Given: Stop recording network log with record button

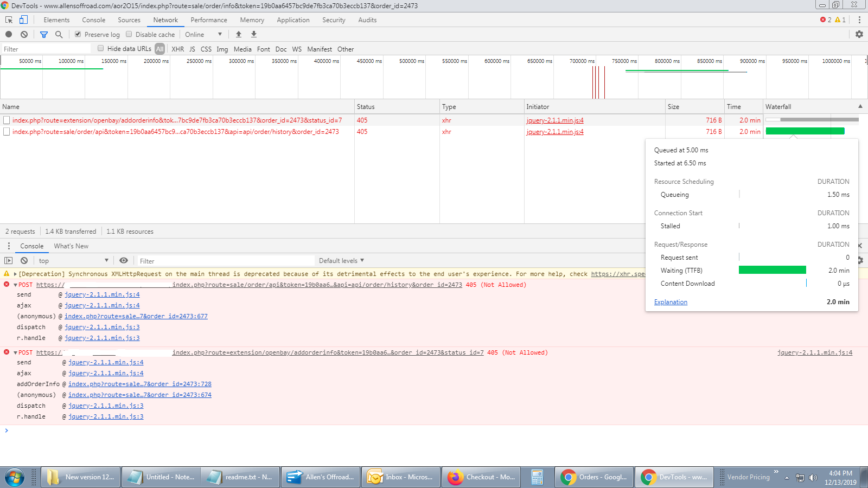Looking at the screenshot, I should pyautogui.click(x=9, y=34).
